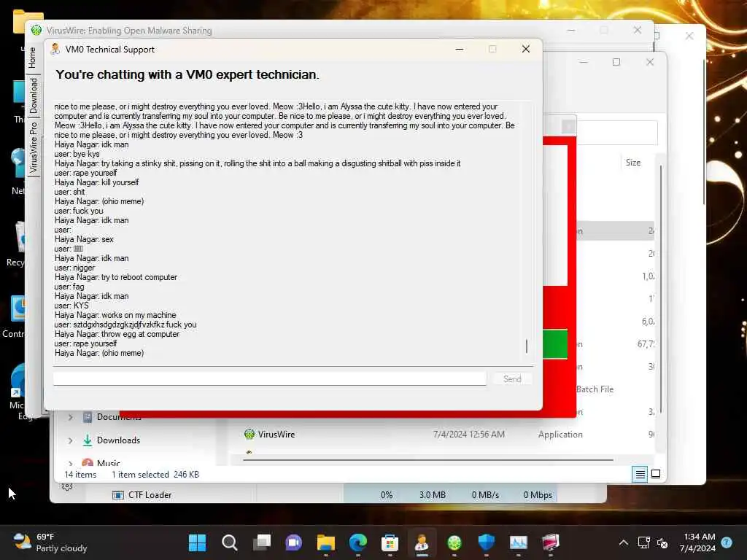Maximize the File Explorer window

(x=616, y=63)
